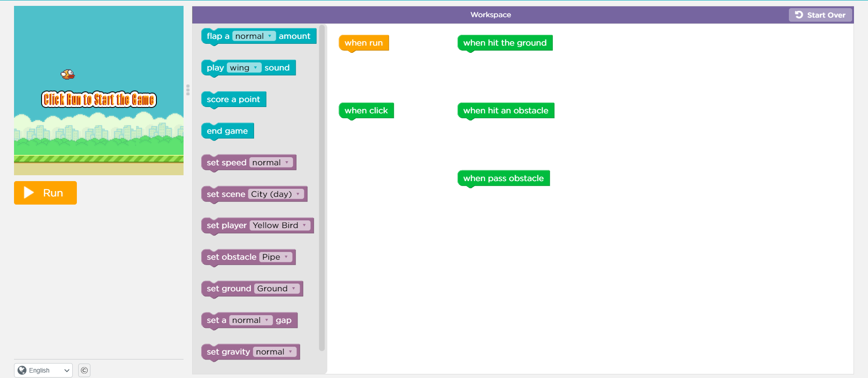Select the 'when pass obstacle' block
This screenshot has height=378, width=868.
[x=504, y=178]
